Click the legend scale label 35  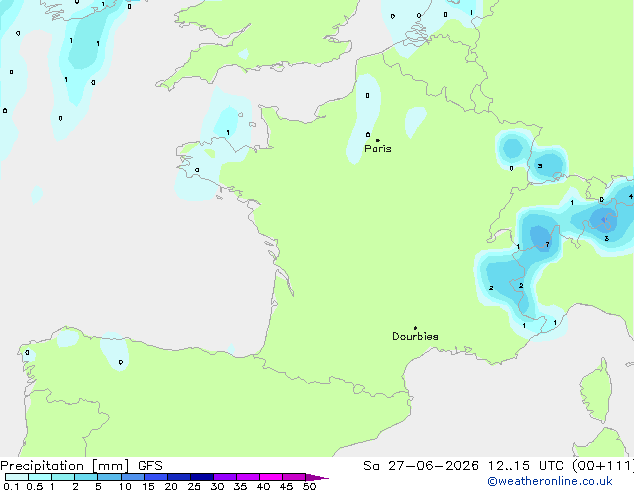tap(240, 486)
